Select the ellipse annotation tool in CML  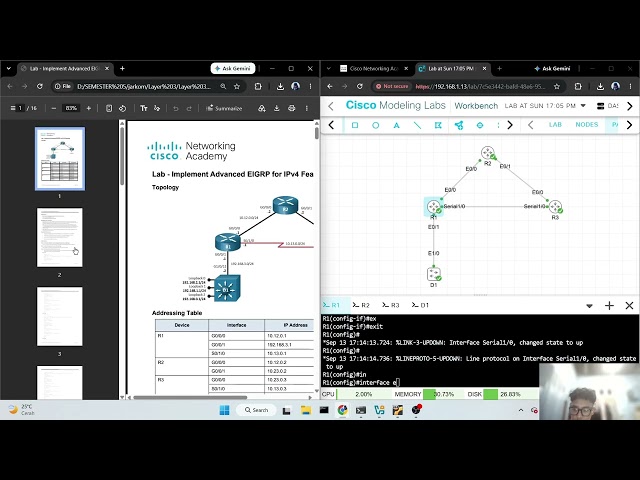click(376, 125)
